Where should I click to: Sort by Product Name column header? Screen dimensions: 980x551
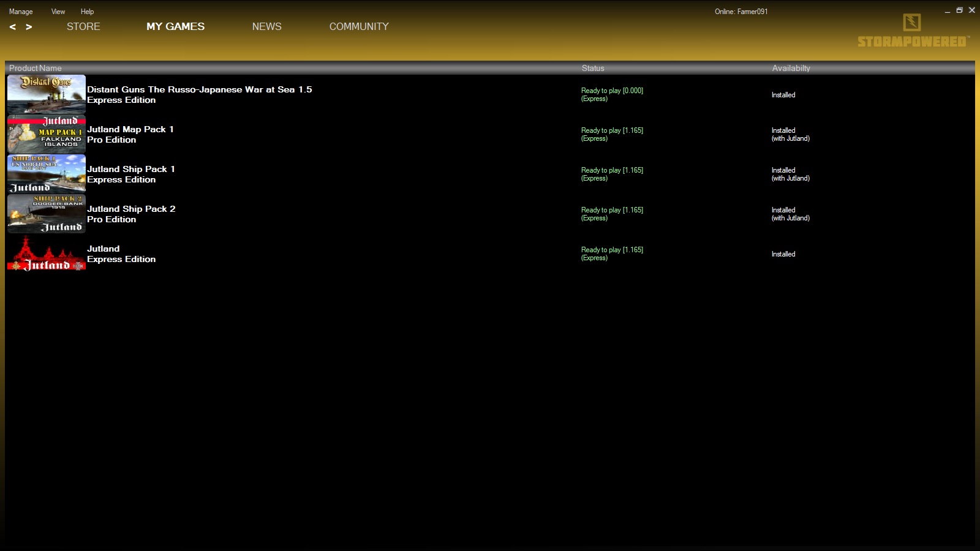coord(36,68)
